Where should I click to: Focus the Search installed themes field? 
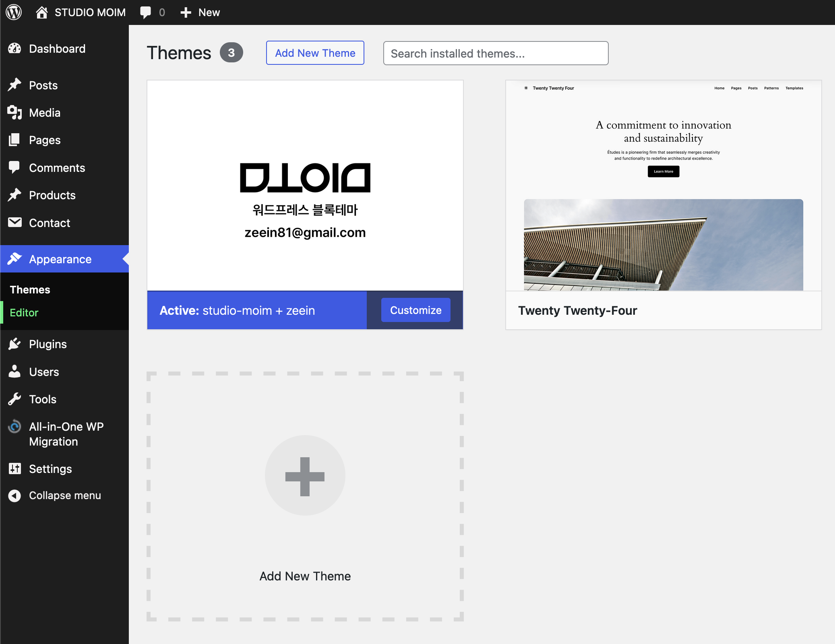[x=496, y=53]
